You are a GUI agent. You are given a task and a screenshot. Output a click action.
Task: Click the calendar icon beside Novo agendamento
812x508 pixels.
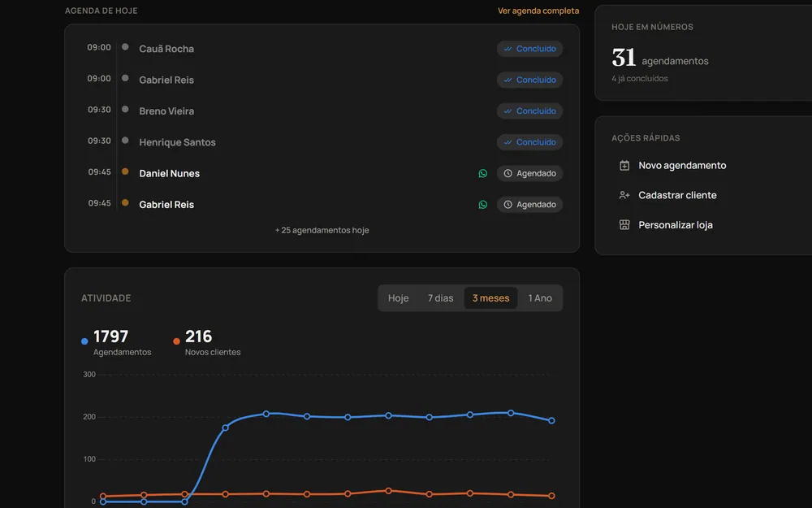(x=624, y=165)
